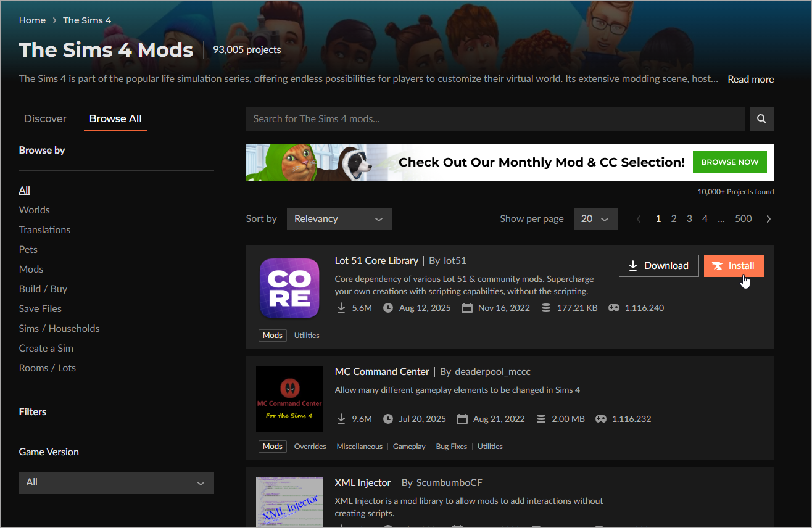The image size is (812, 528).
Task: Go to Home breadcrumb
Action: pos(32,20)
